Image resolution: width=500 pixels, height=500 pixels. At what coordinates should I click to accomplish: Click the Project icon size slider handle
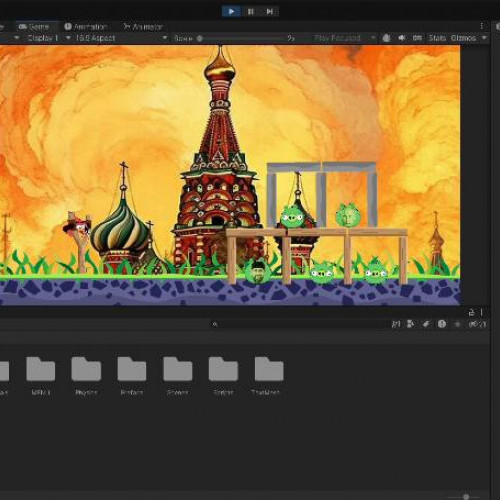click(x=466, y=497)
